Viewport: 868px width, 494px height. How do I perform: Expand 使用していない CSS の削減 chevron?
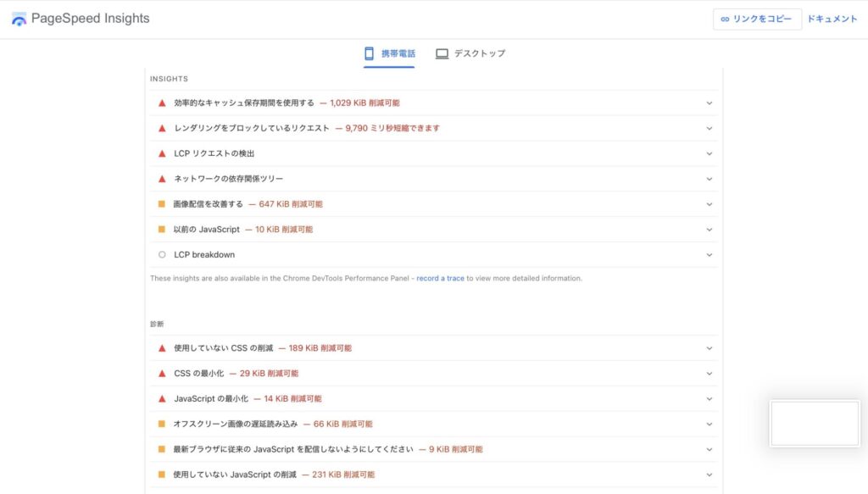pos(709,348)
